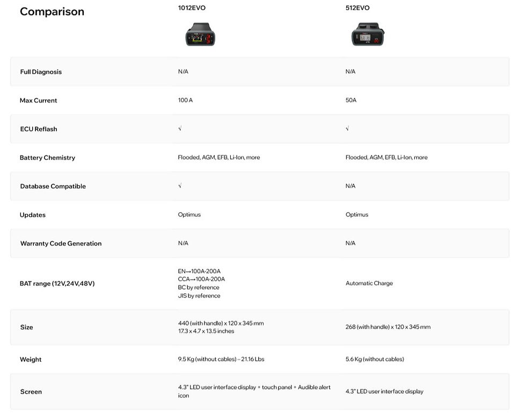Screen dimensions: 526x420
Task: Click the Database Compatible checkmark for 1012EVO
Action: point(180,186)
